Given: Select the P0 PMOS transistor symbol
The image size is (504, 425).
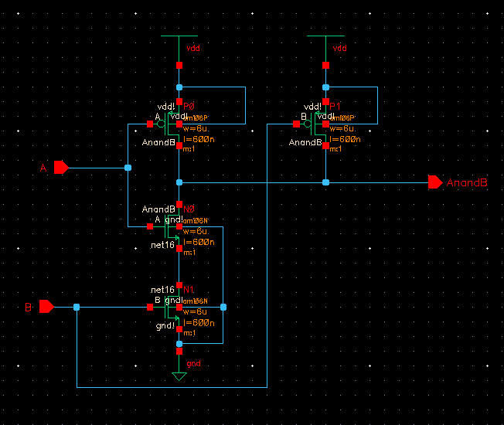Looking at the screenshot, I should pyautogui.click(x=168, y=124).
